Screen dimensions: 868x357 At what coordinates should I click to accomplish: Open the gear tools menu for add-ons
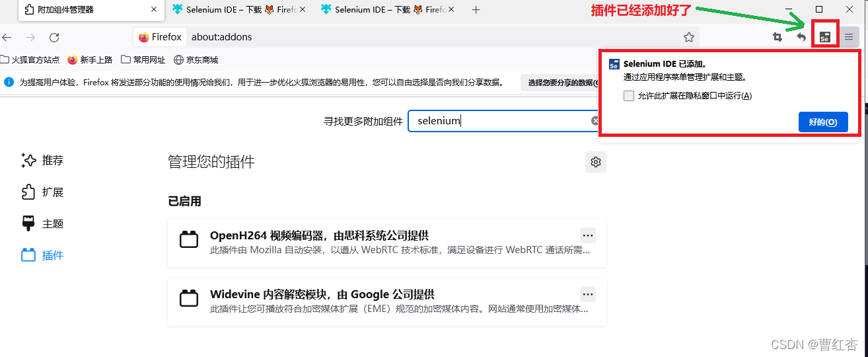click(x=596, y=162)
